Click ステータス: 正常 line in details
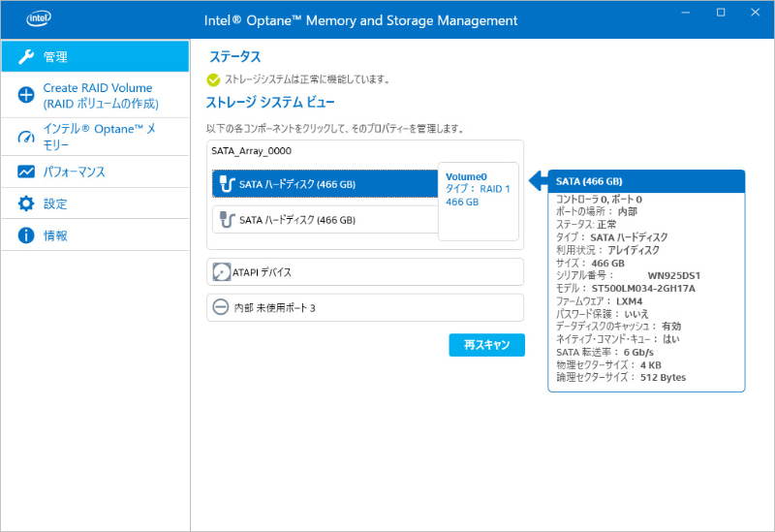The image size is (775, 532). [x=586, y=225]
